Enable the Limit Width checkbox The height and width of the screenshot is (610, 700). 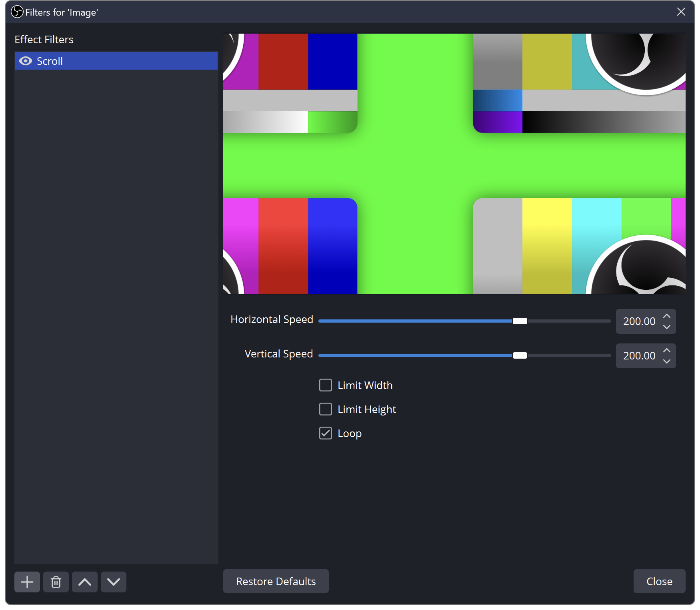click(x=326, y=385)
